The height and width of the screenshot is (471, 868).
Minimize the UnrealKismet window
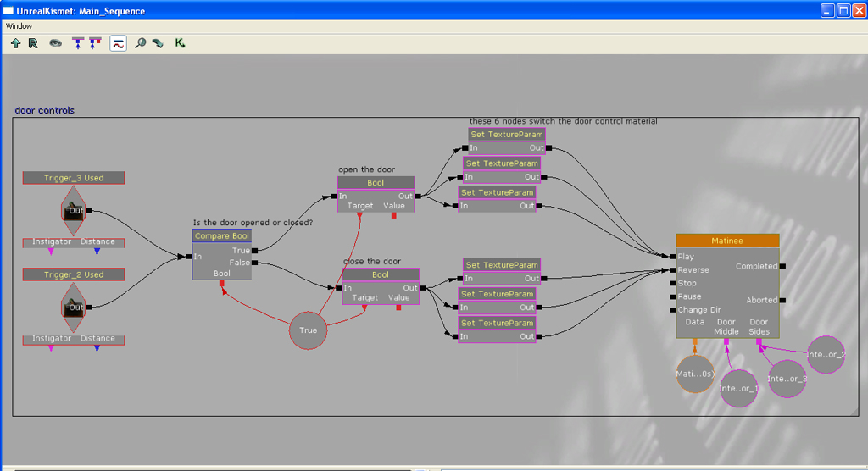tap(827, 10)
